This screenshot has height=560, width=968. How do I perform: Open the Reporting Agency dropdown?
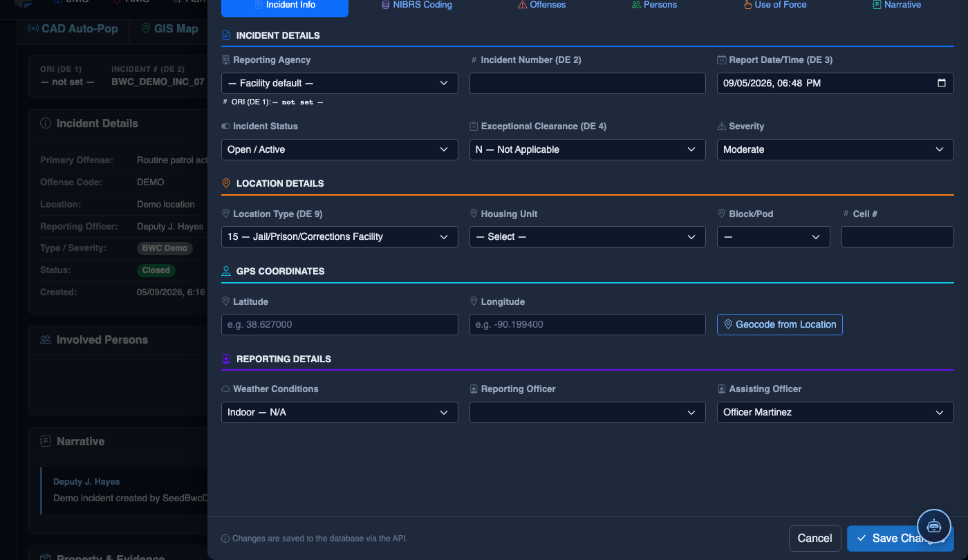coord(339,83)
